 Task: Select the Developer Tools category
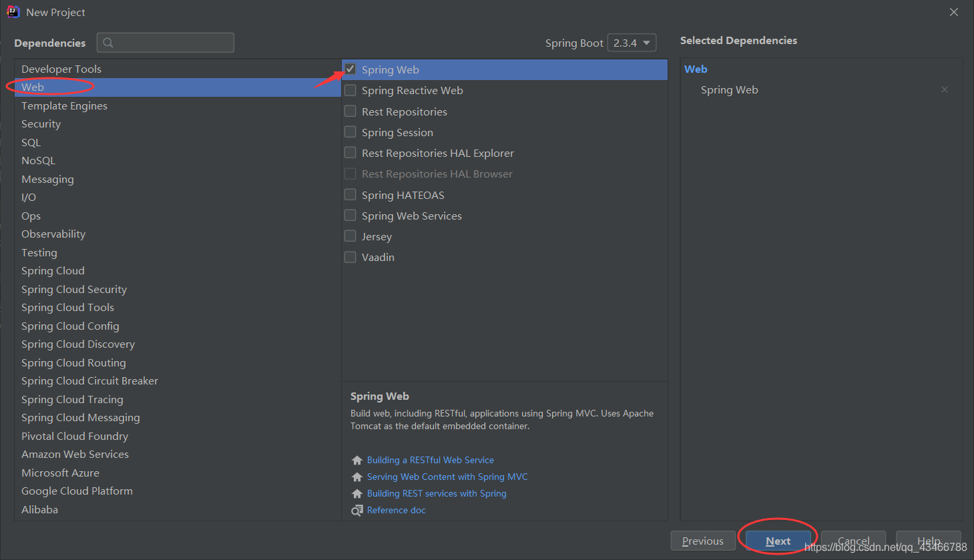point(178,69)
